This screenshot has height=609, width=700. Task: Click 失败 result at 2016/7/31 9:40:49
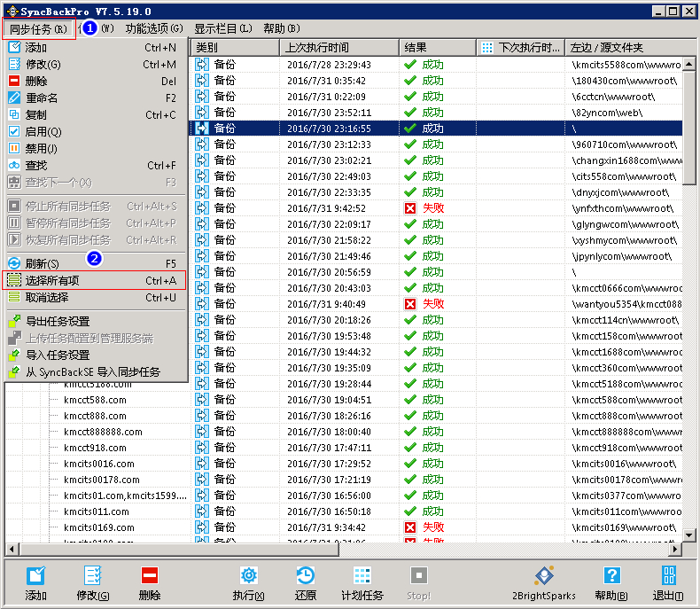point(433,304)
